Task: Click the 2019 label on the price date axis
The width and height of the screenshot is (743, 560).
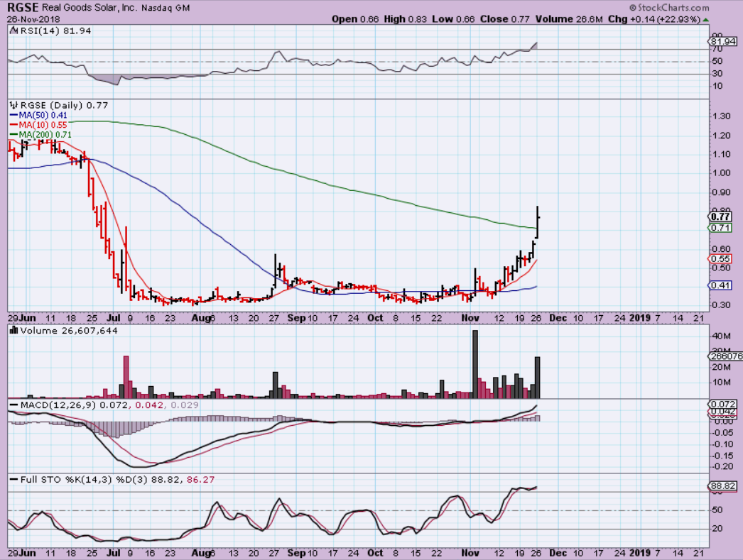Action: point(640,318)
